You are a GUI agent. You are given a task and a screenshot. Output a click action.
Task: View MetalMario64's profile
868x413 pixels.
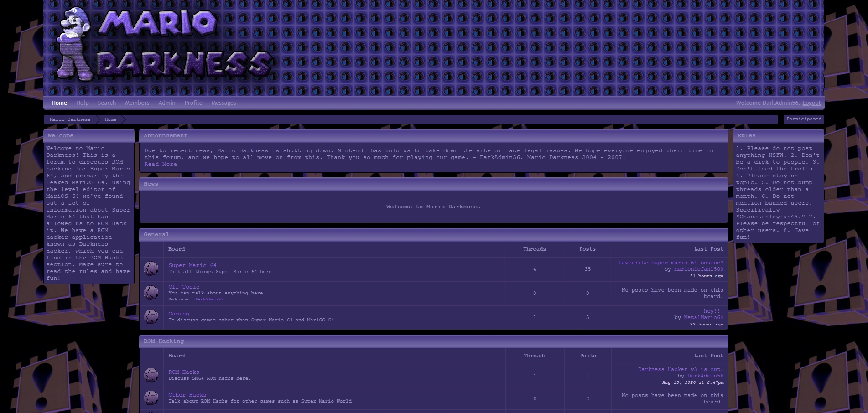pyautogui.click(x=703, y=318)
